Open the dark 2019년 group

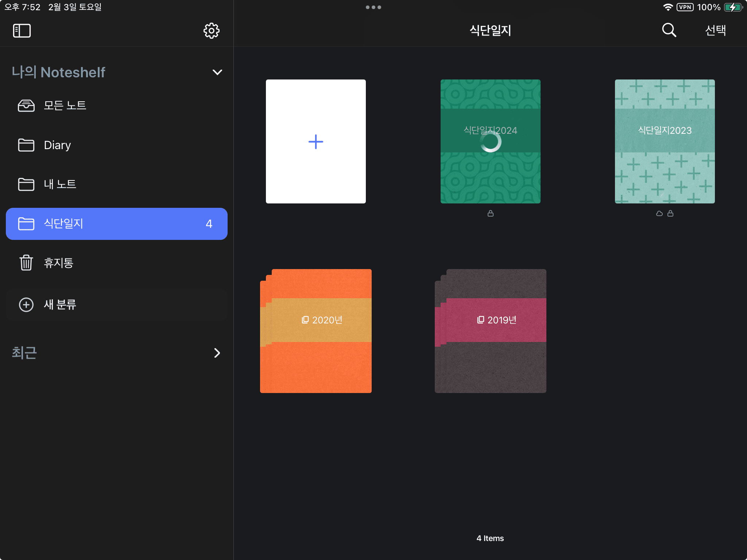(491, 331)
